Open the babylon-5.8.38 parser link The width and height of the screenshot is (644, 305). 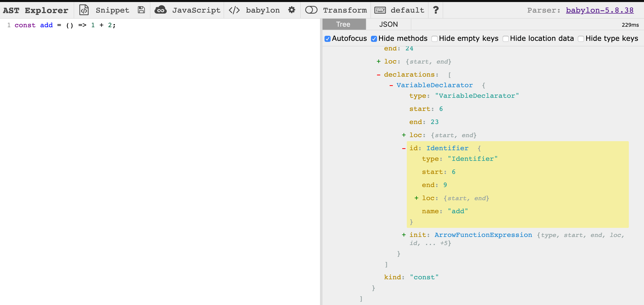(x=600, y=10)
